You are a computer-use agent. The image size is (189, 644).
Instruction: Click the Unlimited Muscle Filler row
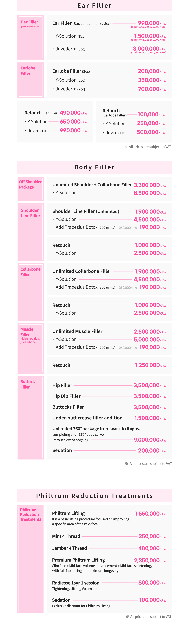coord(77,331)
